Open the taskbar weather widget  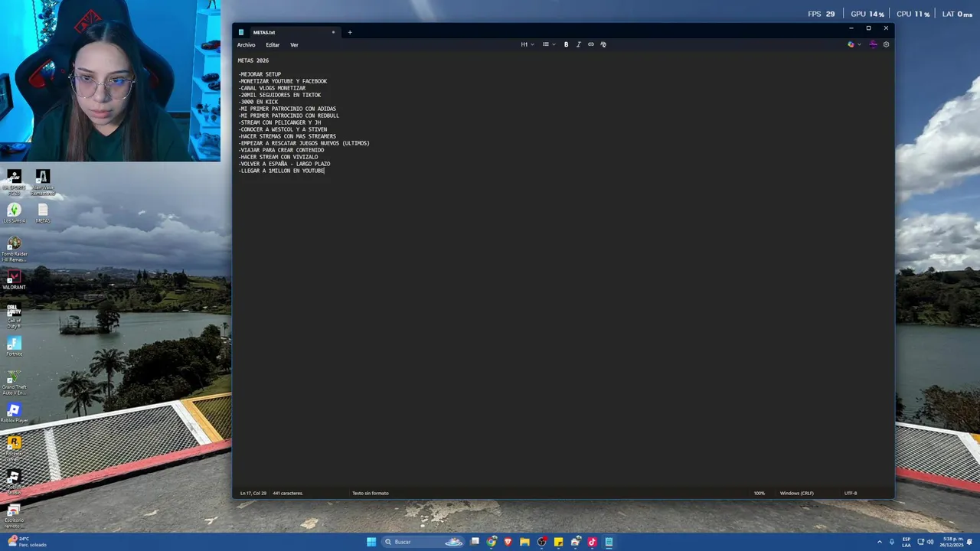[x=28, y=542]
